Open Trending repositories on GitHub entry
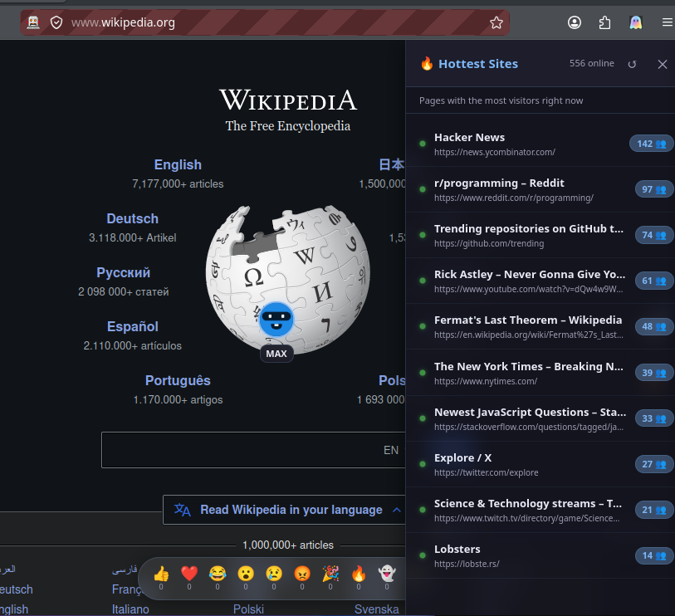The width and height of the screenshot is (675, 616). (x=540, y=236)
